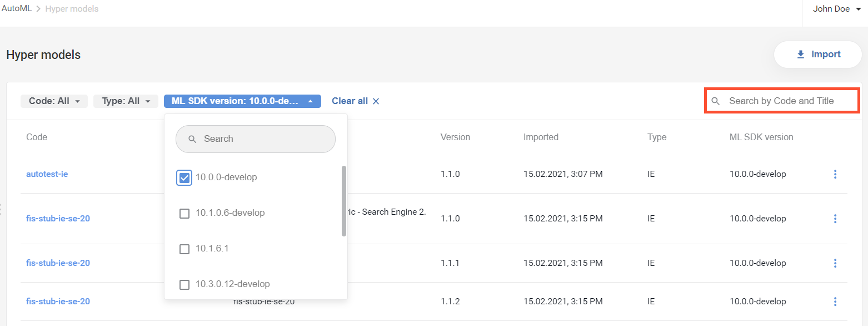Check the 10.1.6.1 option checkbox
The width and height of the screenshot is (868, 326).
[x=184, y=249]
